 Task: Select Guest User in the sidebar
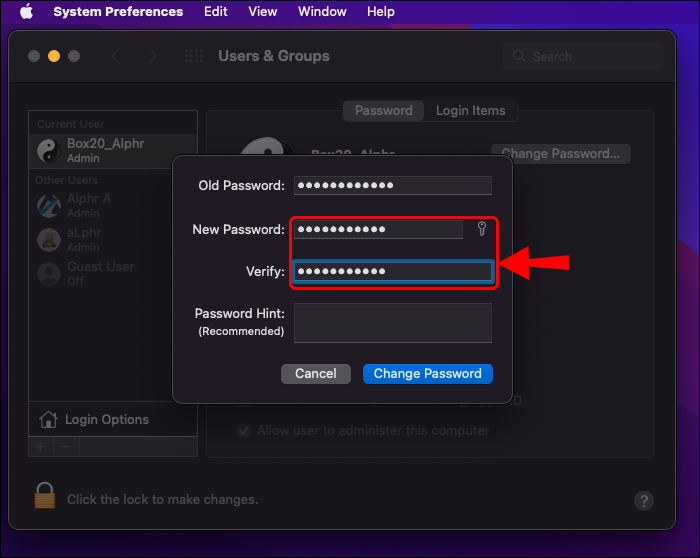98,273
